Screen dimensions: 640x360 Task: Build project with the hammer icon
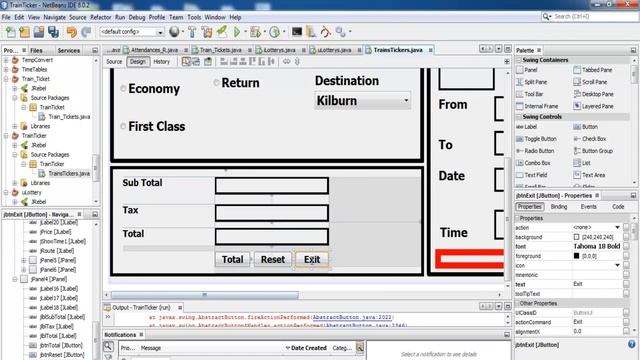tap(192, 32)
